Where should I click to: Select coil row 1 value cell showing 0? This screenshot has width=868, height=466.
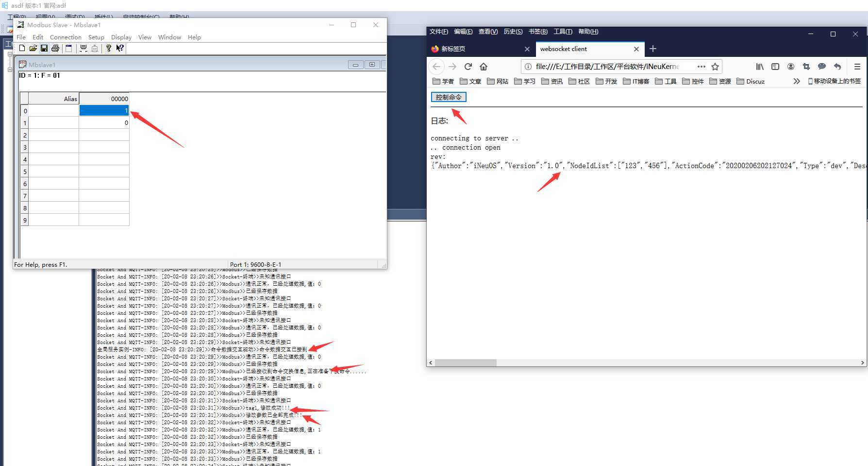click(104, 123)
